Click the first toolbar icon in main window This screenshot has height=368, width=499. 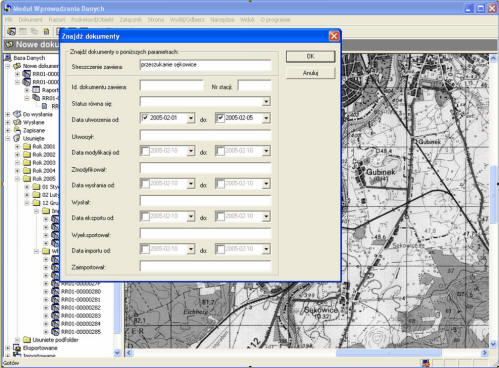[x=11, y=31]
